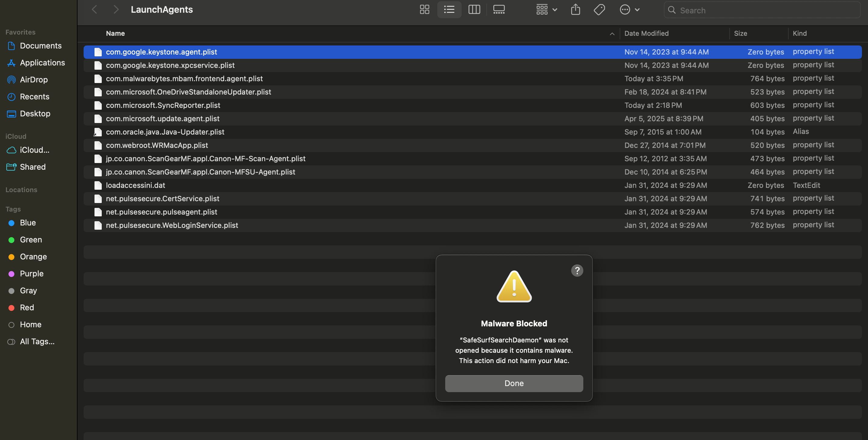Open the ellipsis action menu dropdown

(x=629, y=9)
